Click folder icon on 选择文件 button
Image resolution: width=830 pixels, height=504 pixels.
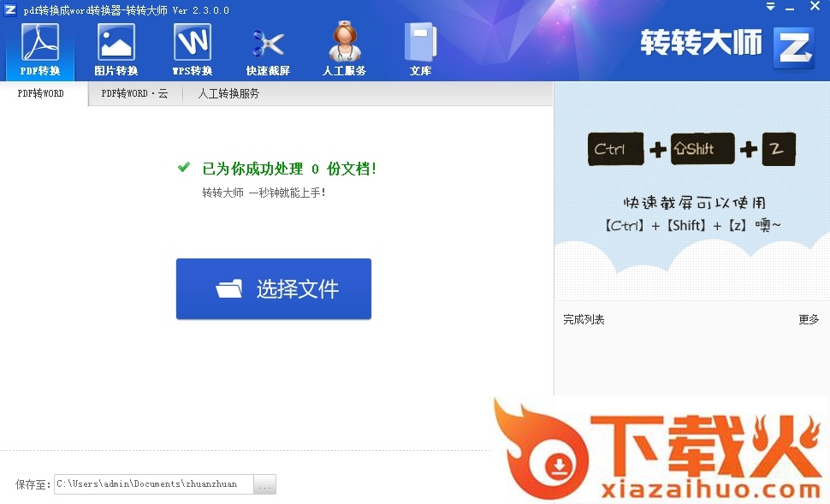[229, 289]
